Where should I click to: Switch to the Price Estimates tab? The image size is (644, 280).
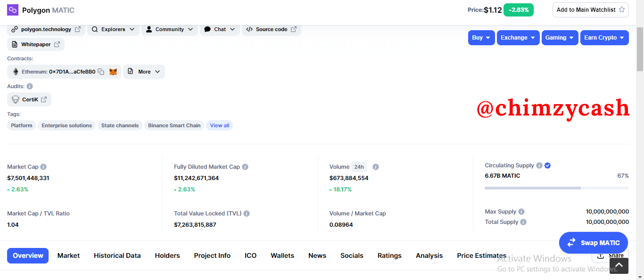coord(481,255)
